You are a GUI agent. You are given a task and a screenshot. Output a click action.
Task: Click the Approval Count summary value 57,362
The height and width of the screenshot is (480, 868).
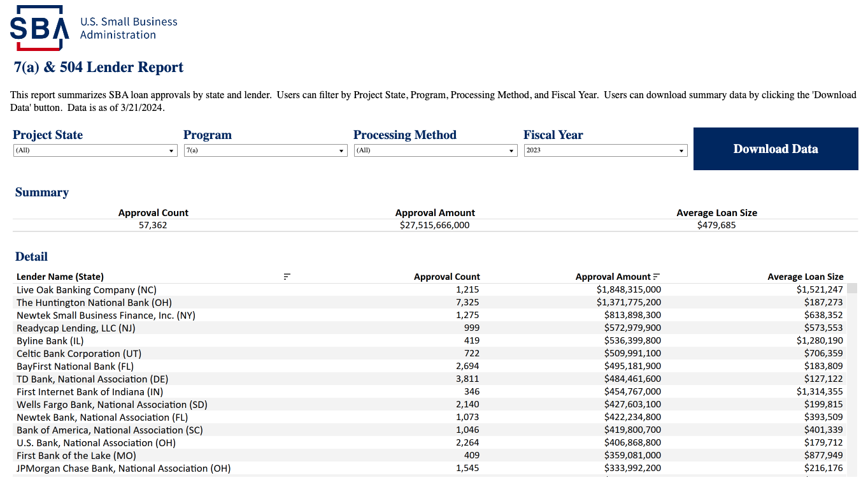(153, 224)
